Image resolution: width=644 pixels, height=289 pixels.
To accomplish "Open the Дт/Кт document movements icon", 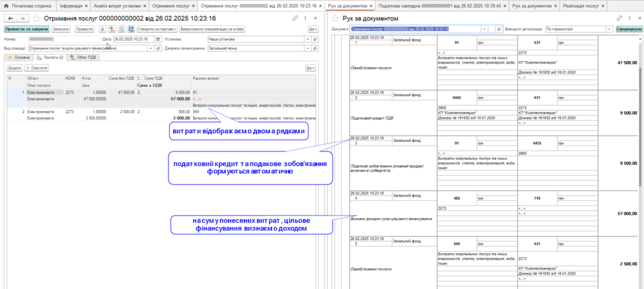I will click(111, 29).
